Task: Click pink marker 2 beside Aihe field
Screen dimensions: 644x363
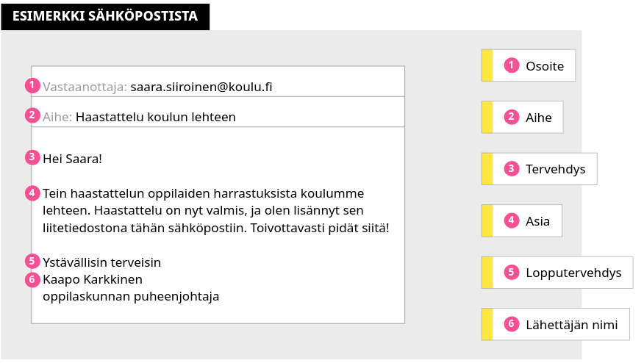Action: [x=32, y=115]
